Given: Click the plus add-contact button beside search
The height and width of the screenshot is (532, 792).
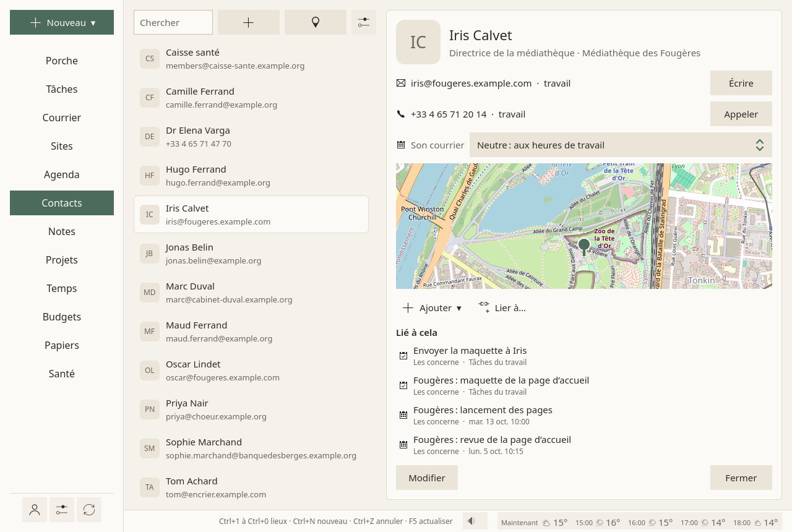Looking at the screenshot, I should (249, 22).
